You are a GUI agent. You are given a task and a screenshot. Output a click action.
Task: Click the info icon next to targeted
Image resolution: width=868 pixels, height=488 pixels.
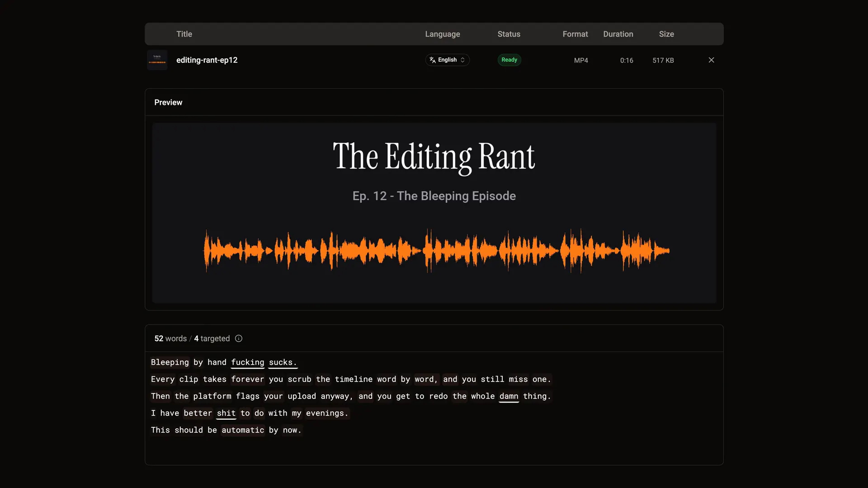click(239, 338)
